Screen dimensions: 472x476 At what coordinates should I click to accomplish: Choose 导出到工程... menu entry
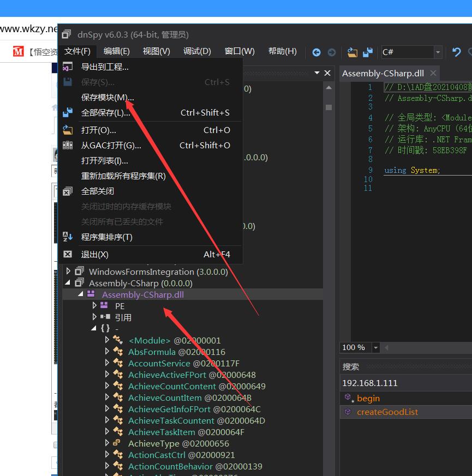tap(151, 67)
